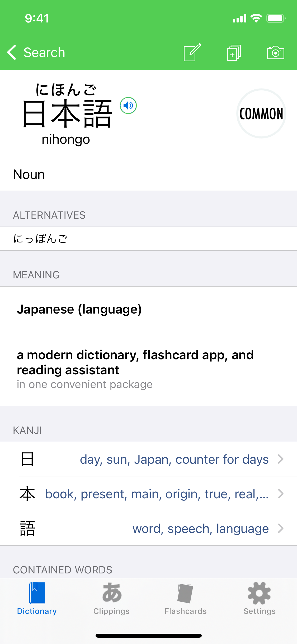297x644 pixels.
Task: Open the camera scan icon
Action: (275, 52)
